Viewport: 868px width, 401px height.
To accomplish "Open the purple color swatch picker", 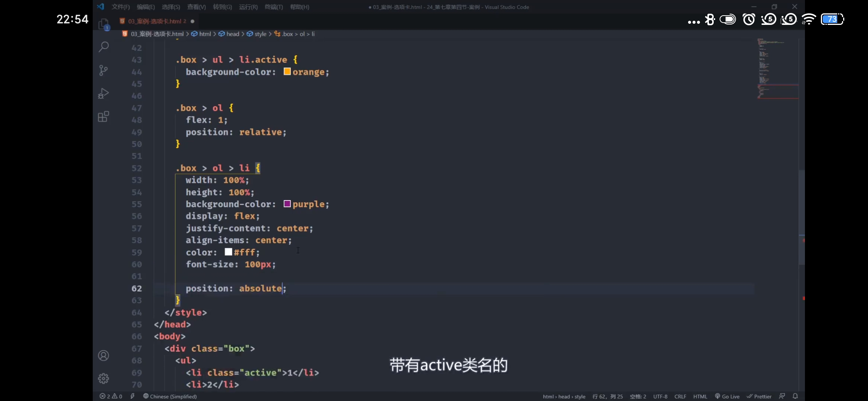I will tap(287, 204).
